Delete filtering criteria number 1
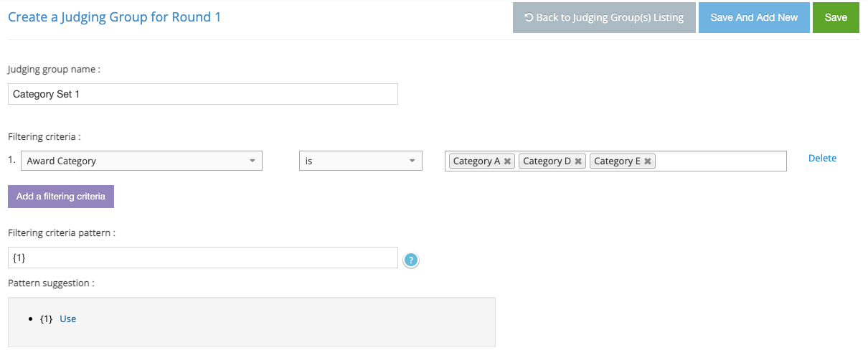The width and height of the screenshot is (868, 358). tap(822, 159)
